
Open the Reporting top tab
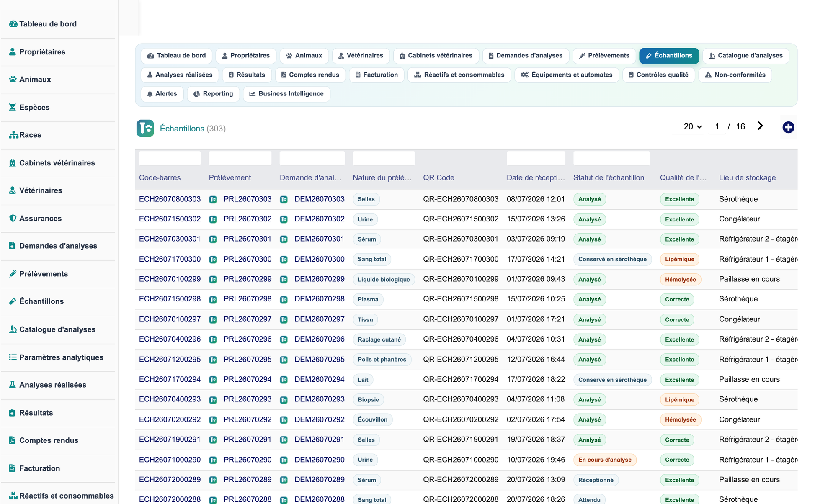pos(213,94)
